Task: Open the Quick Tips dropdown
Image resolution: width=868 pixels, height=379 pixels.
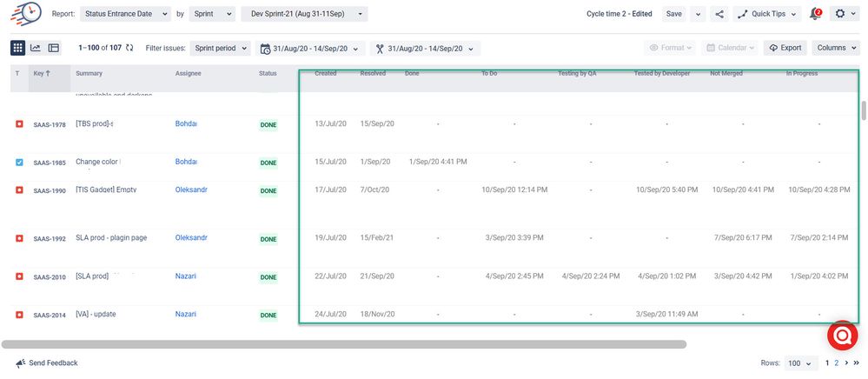Action: pos(767,14)
